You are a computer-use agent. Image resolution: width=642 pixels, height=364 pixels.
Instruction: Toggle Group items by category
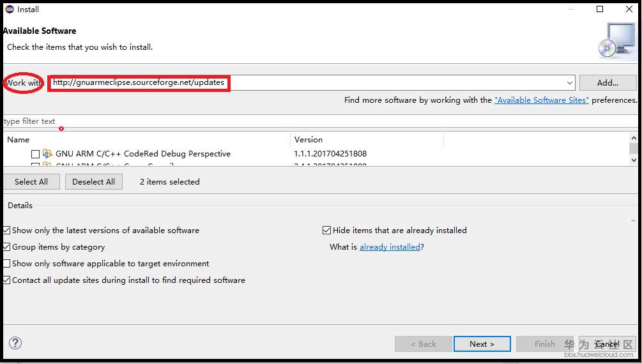[6, 247]
